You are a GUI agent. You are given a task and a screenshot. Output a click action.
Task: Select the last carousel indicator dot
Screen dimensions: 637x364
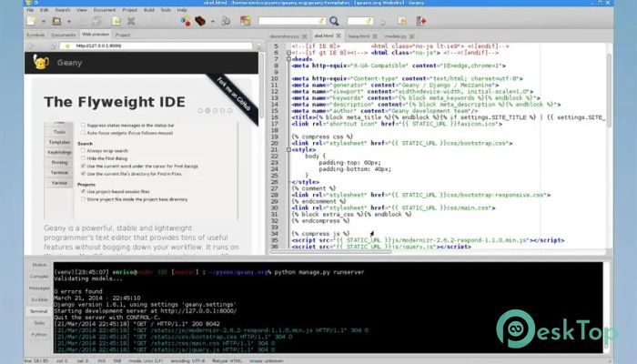pos(230,110)
